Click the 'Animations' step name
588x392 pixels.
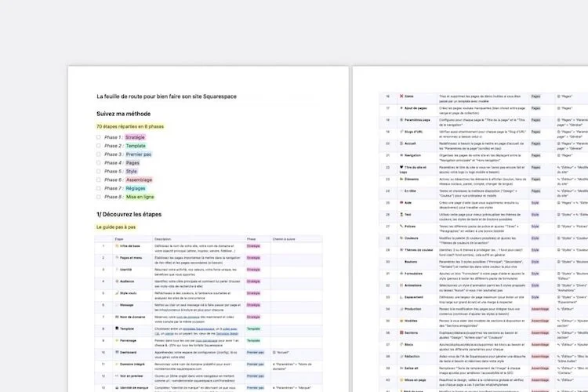(x=413, y=285)
